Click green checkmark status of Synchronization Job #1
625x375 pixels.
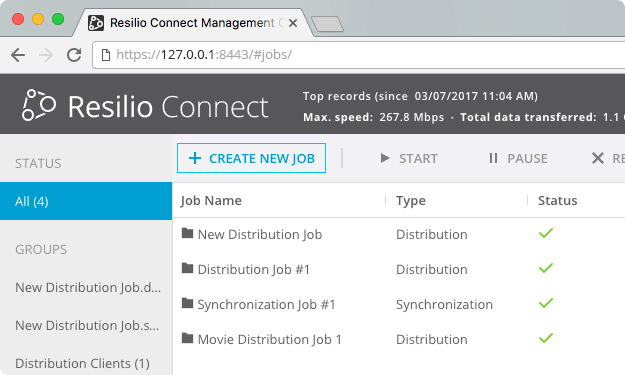(x=546, y=303)
